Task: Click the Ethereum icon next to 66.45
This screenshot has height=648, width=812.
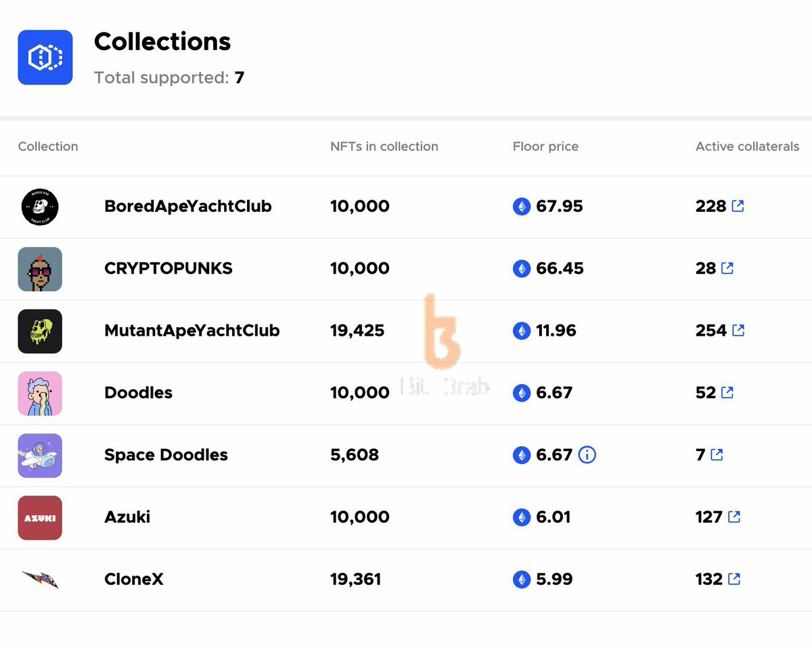Action: (522, 269)
